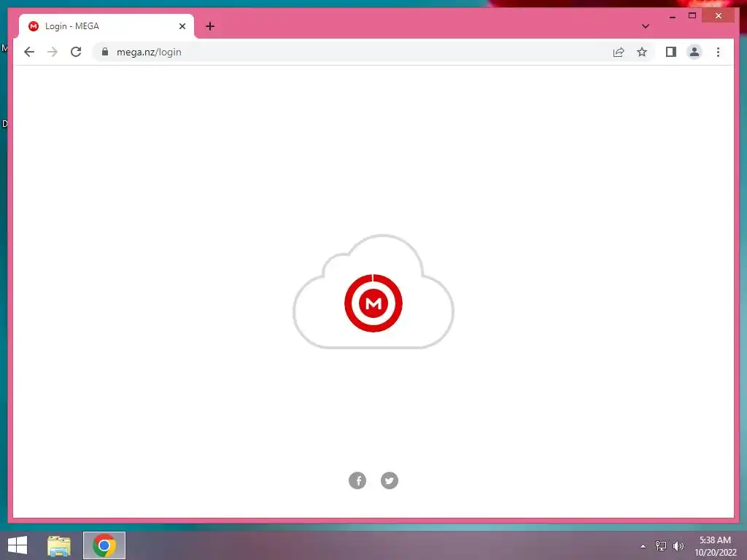Screen dimensions: 747x560
Task: Open Chrome profile avatar menu
Action: point(694,52)
